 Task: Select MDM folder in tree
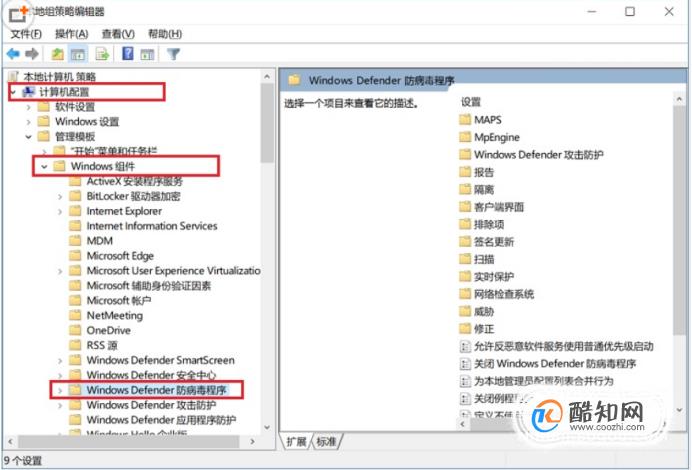[99, 241]
